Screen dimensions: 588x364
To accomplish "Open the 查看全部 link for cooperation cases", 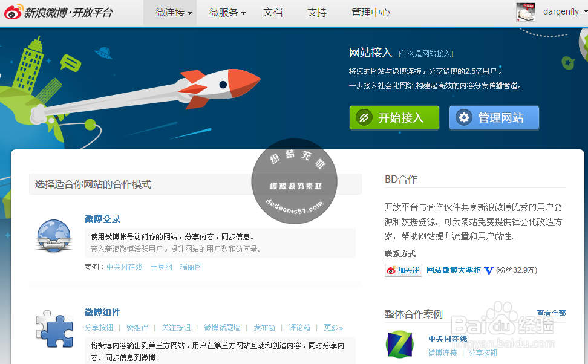I will [550, 313].
